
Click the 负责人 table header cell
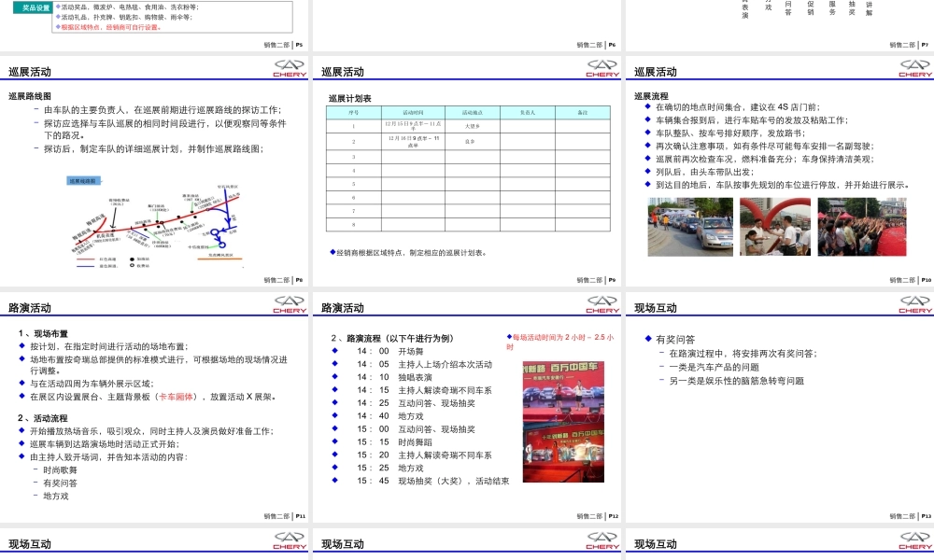click(528, 112)
